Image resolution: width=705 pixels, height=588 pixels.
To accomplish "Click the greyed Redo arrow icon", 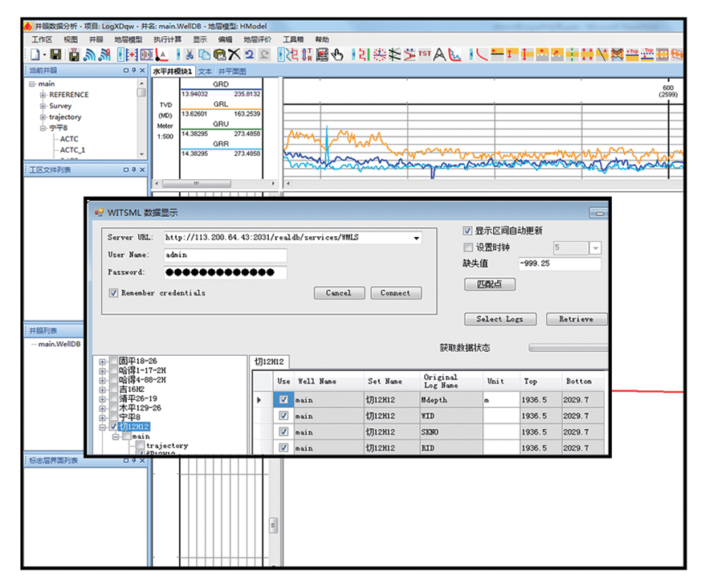I will [265, 55].
